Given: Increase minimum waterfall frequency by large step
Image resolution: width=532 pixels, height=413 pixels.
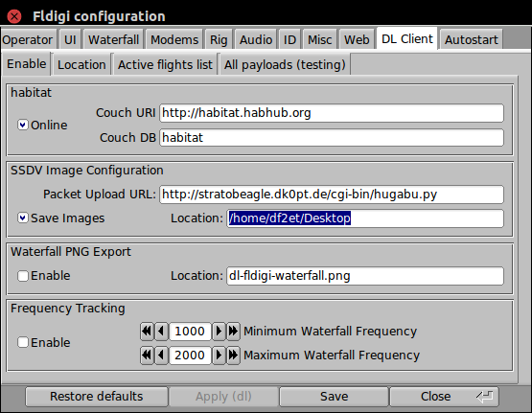Looking at the screenshot, I should (x=234, y=331).
